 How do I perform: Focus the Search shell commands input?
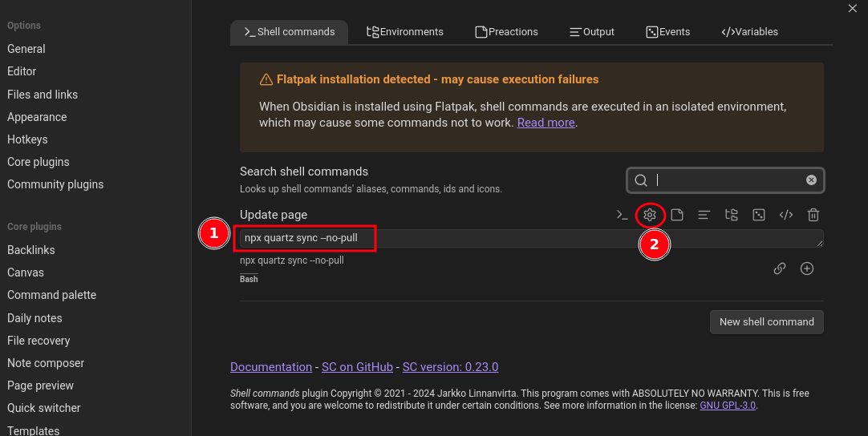[726, 180]
